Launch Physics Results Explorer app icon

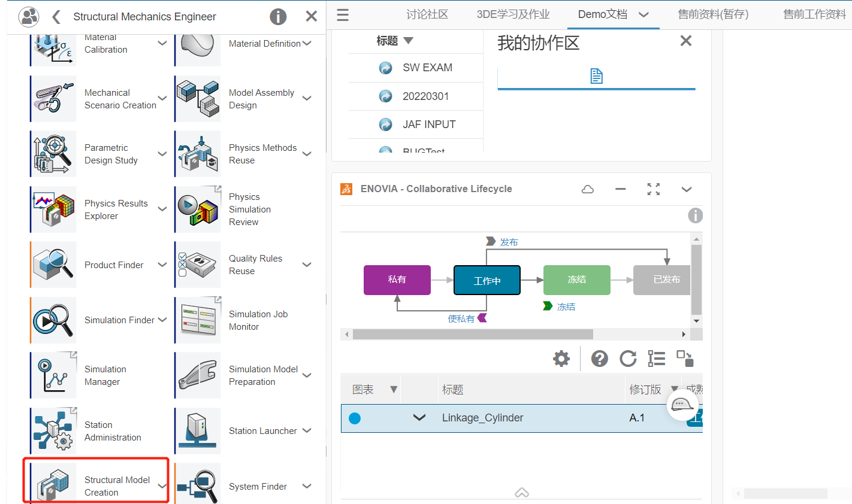tap(54, 210)
